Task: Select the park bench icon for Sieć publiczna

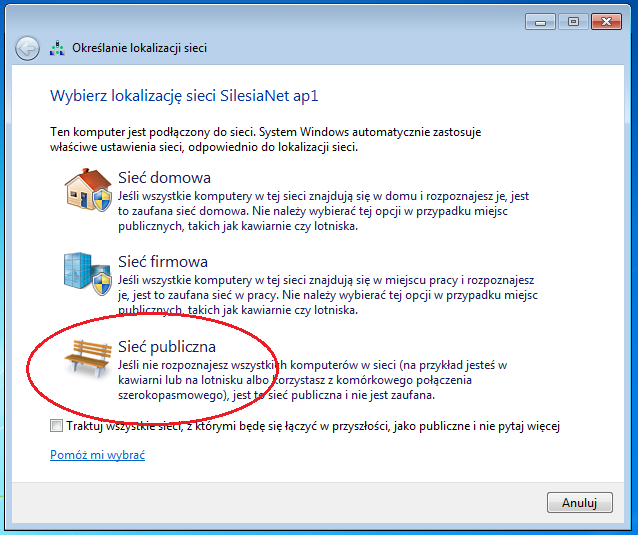Action: click(88, 358)
